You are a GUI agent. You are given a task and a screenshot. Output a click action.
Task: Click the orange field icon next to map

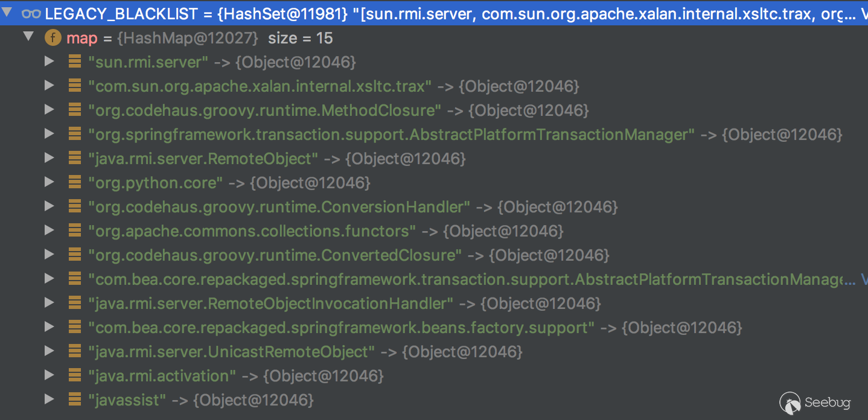point(53,39)
